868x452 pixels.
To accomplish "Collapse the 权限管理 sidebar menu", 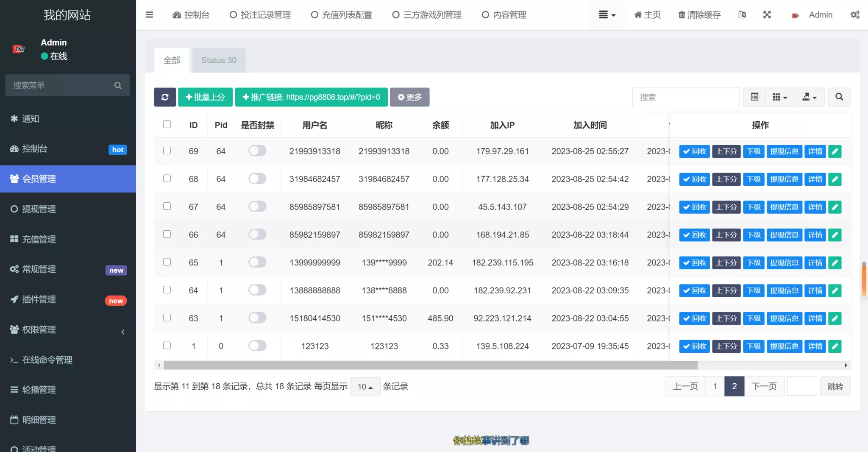I will [x=122, y=332].
